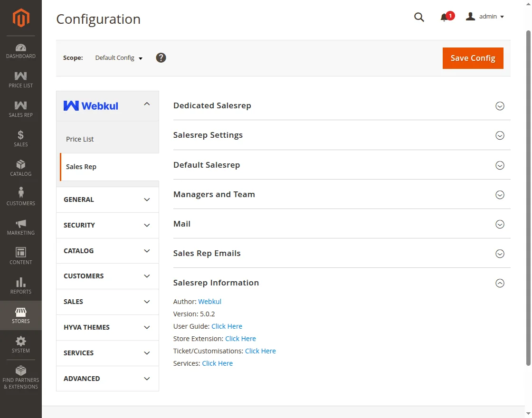Open the User Guide Click Here link

coord(227,326)
